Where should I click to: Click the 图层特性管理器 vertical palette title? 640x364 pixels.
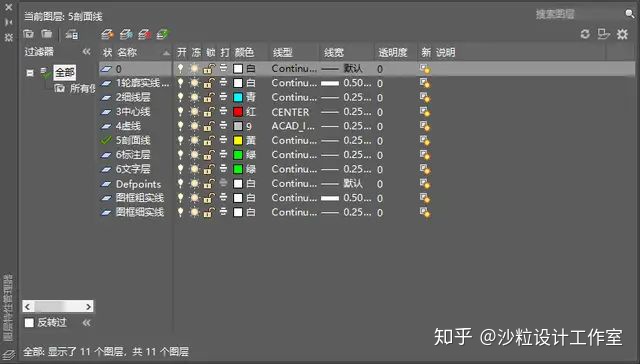(8, 308)
